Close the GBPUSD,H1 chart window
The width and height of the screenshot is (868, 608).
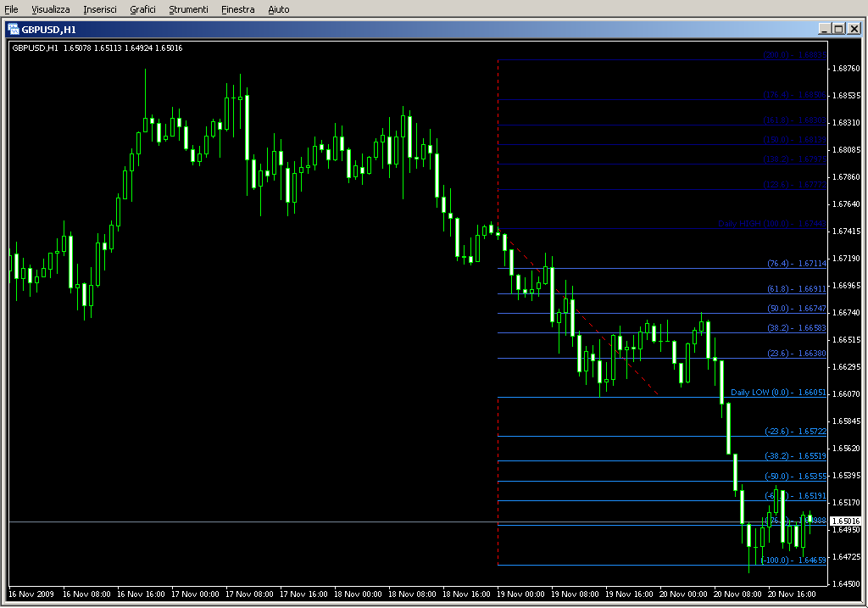tap(854, 28)
